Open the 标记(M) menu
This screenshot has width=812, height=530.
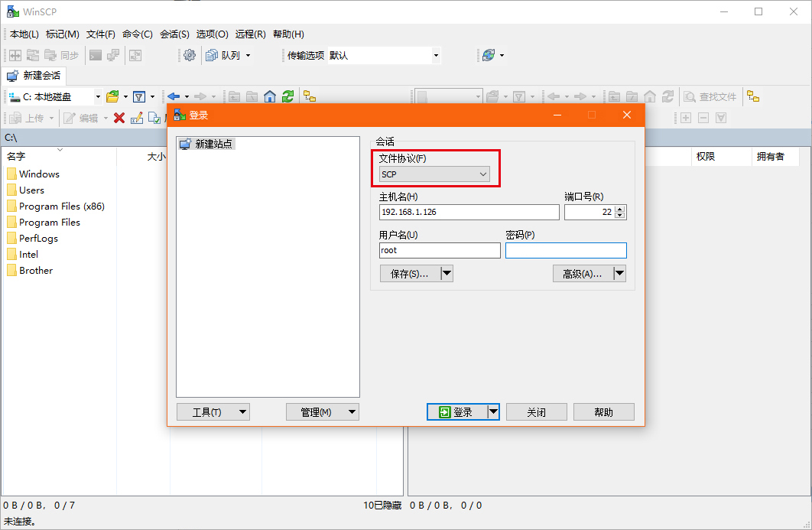63,34
